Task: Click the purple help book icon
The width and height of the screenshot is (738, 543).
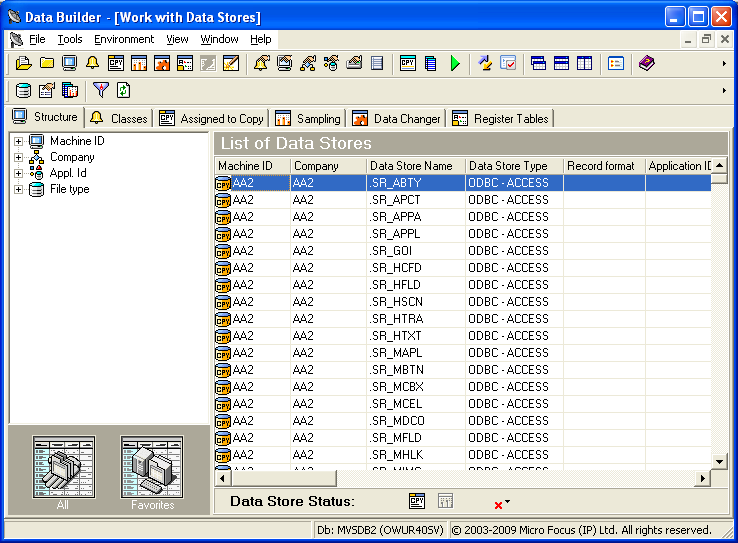Action: tap(646, 63)
